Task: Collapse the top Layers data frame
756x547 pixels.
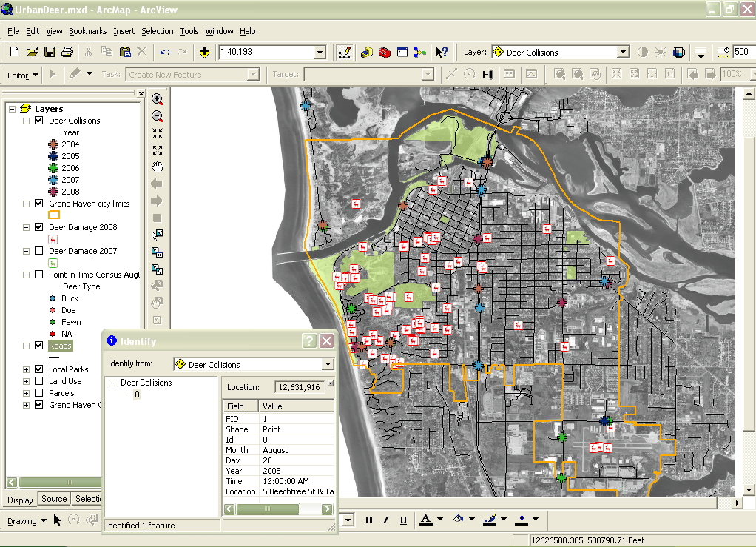Action: tap(12, 109)
